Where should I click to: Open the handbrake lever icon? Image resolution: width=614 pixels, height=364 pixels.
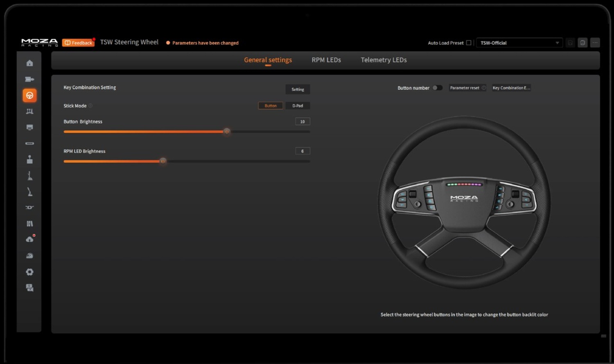(29, 192)
